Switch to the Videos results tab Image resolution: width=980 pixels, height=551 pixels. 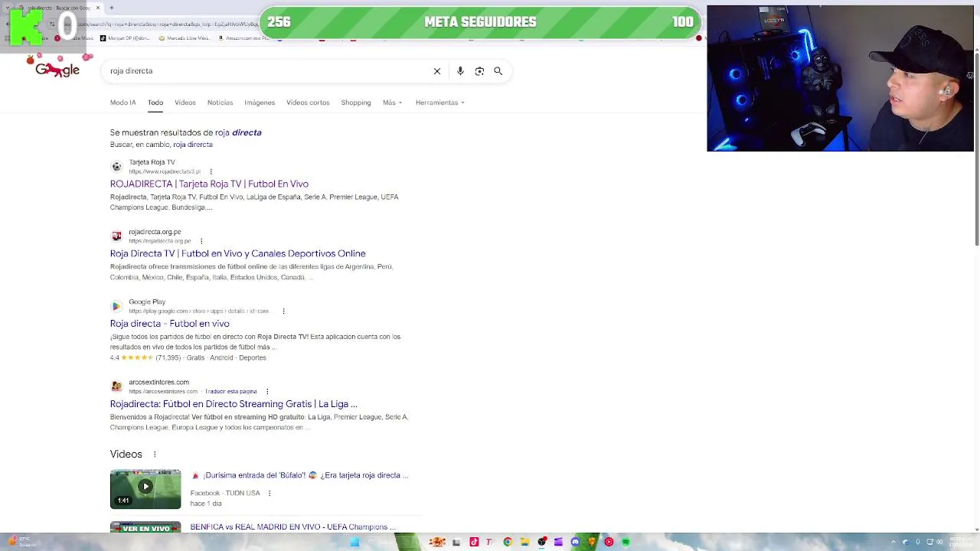(x=185, y=103)
